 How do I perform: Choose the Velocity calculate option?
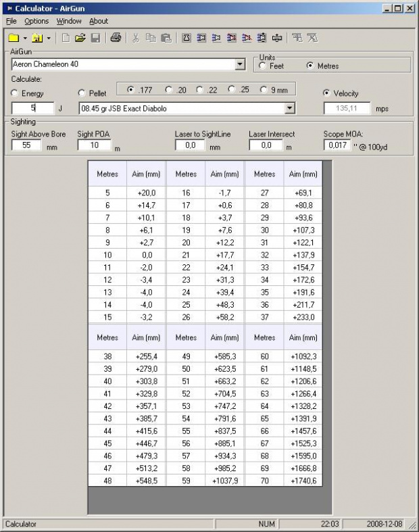[x=326, y=93]
